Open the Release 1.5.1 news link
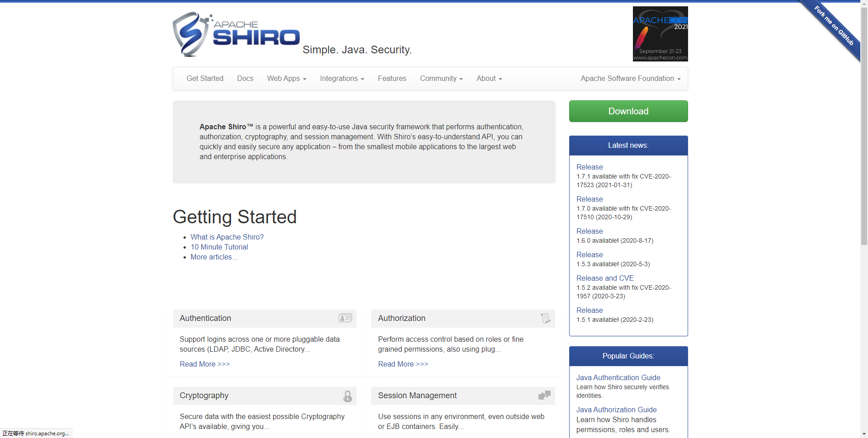This screenshot has height=438, width=868. (x=590, y=310)
